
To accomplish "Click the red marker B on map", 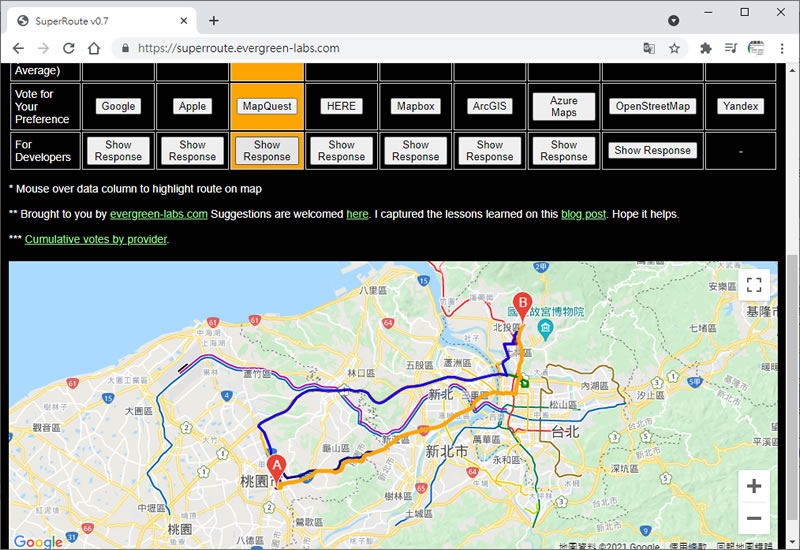I will point(522,307).
